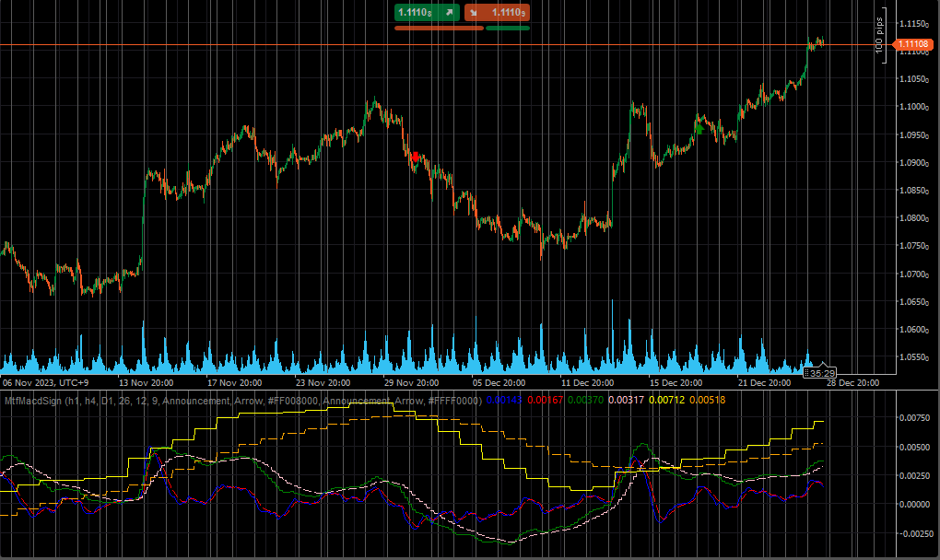Click the 06 Nov 2023, UTC+9 time label
Image resolution: width=940 pixels, height=560 pixels.
(x=45, y=383)
